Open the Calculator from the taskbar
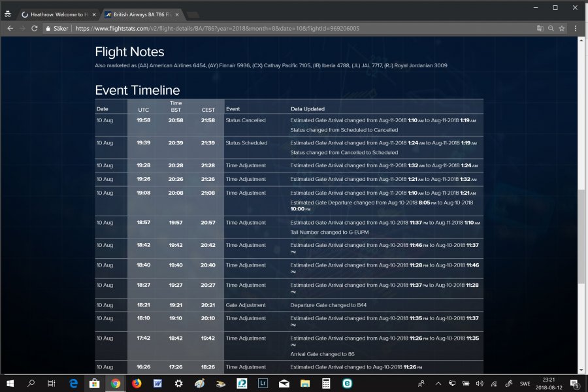This screenshot has height=392, width=588. pyautogui.click(x=326, y=384)
